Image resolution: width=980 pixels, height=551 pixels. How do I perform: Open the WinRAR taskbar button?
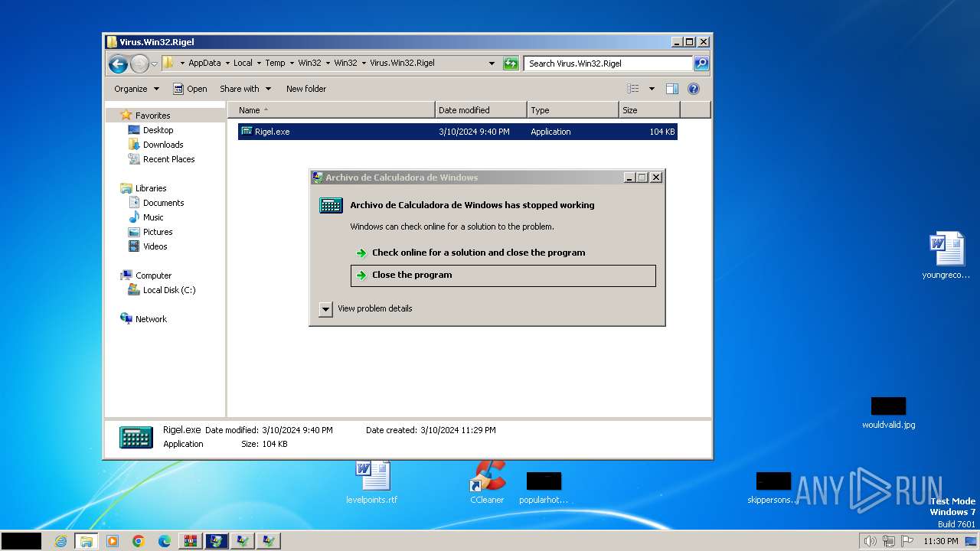pyautogui.click(x=191, y=541)
